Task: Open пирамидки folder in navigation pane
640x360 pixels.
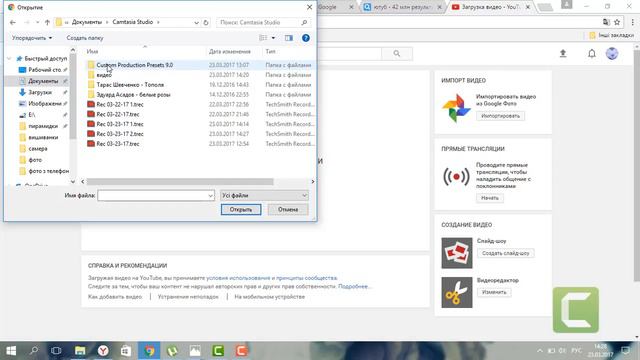Action: (43, 126)
